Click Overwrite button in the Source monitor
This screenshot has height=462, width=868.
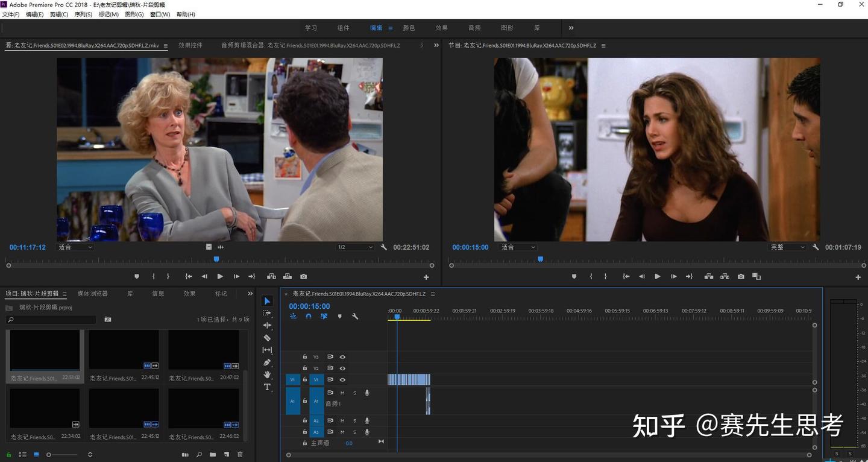[x=288, y=276]
